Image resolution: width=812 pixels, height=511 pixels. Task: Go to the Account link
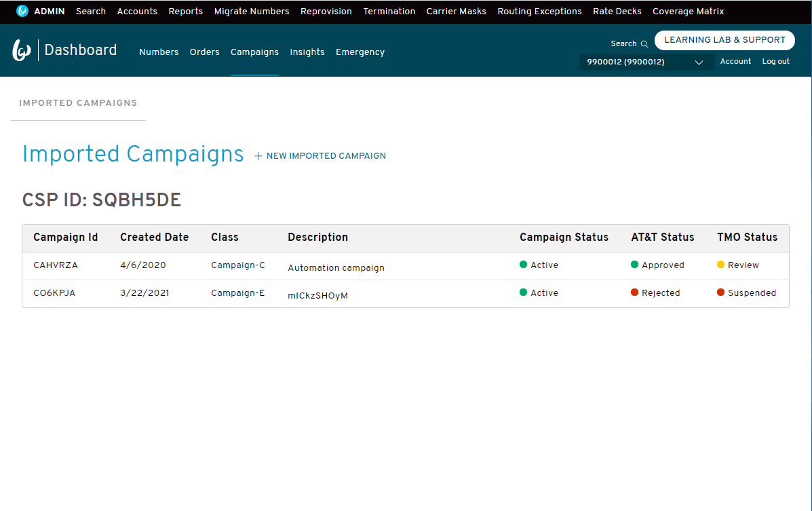[735, 61]
